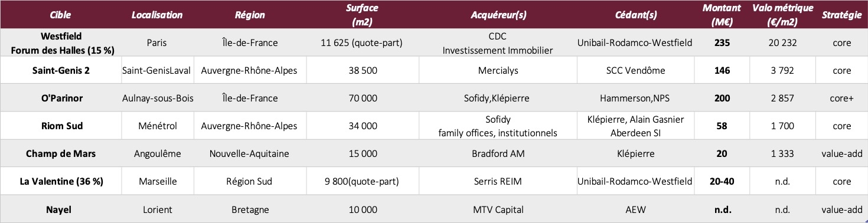Select the Saint-Genis 2 row label
868x223 pixels.
point(61,71)
